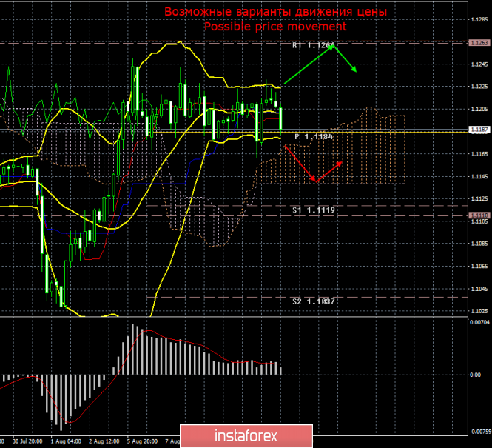Click the R1 1.1263 resistance label
Image resolution: width=492 pixels, height=448 pixels.
pyautogui.click(x=312, y=46)
